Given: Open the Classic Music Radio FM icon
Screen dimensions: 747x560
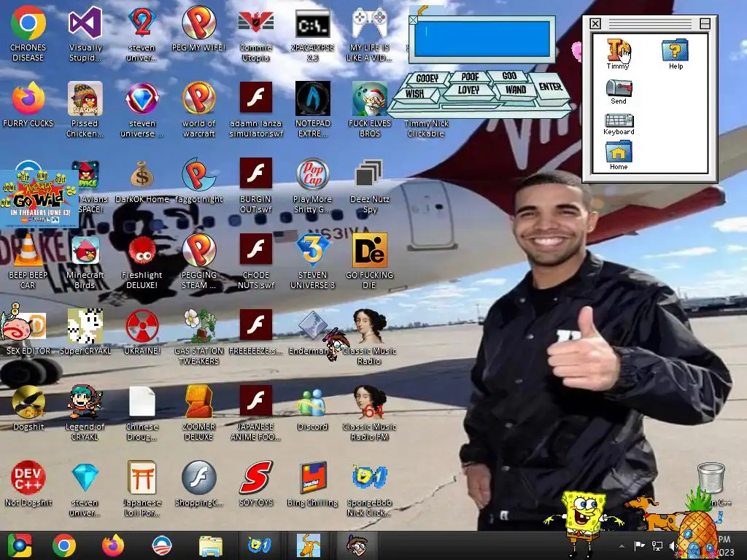Looking at the screenshot, I should coord(369,402).
